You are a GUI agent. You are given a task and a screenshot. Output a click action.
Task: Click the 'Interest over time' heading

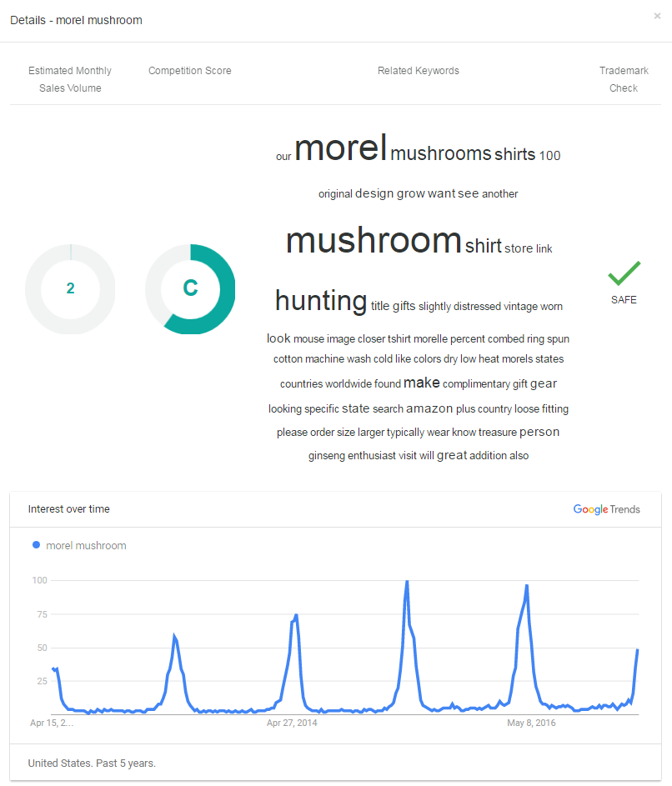pyautogui.click(x=68, y=508)
